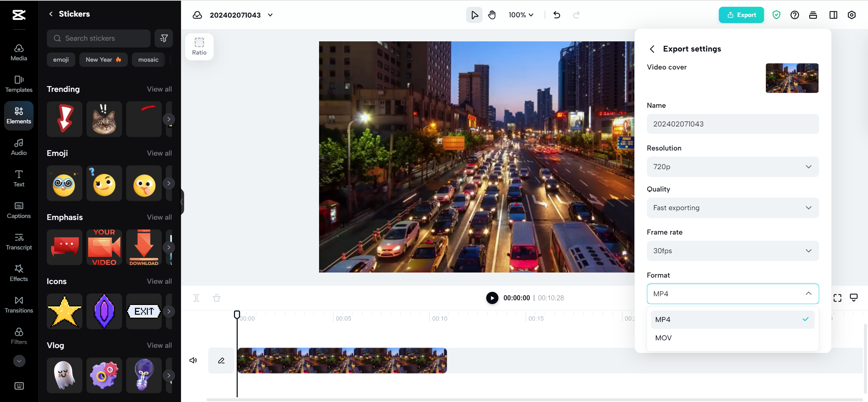Open the Frame rate dropdown showing 30fps

pyautogui.click(x=732, y=251)
